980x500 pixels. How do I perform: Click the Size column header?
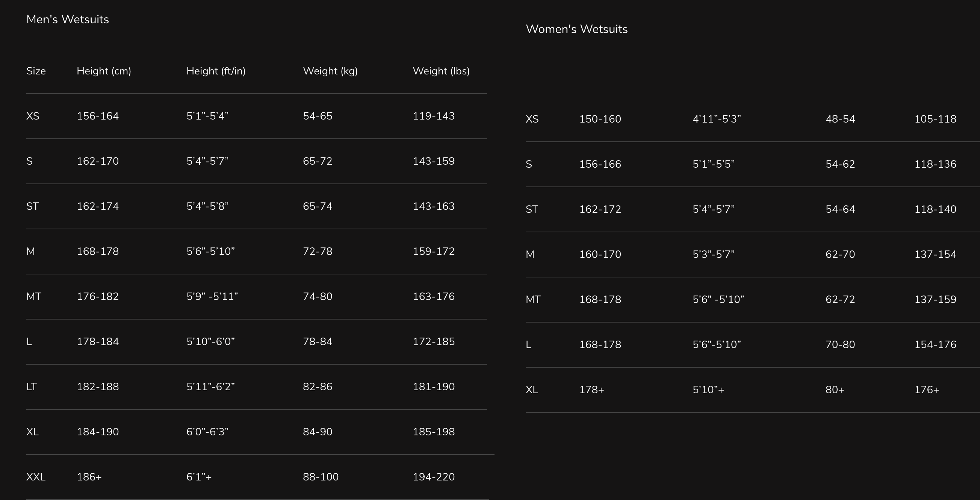click(x=36, y=71)
